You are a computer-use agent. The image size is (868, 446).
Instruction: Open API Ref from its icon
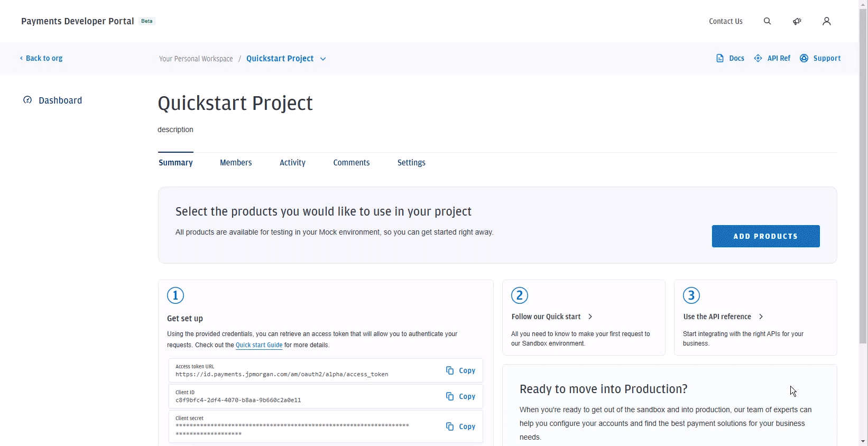pos(758,59)
